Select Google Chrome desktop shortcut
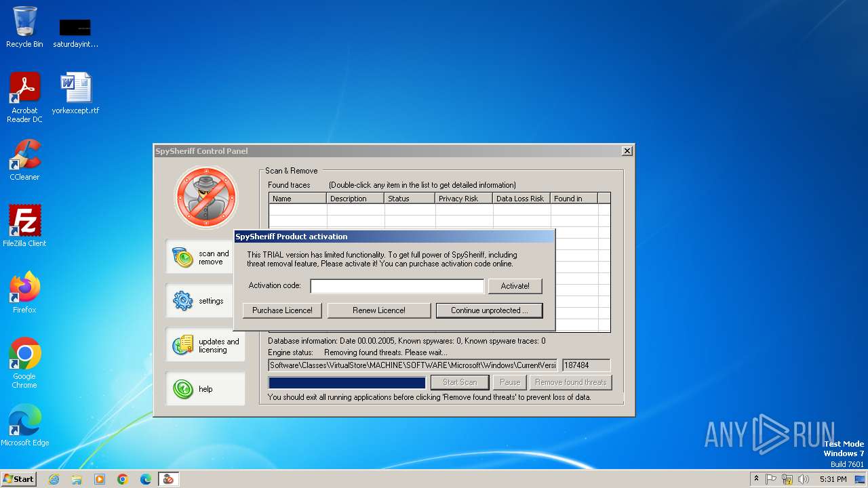This screenshot has height=488, width=868. pyautogui.click(x=24, y=363)
